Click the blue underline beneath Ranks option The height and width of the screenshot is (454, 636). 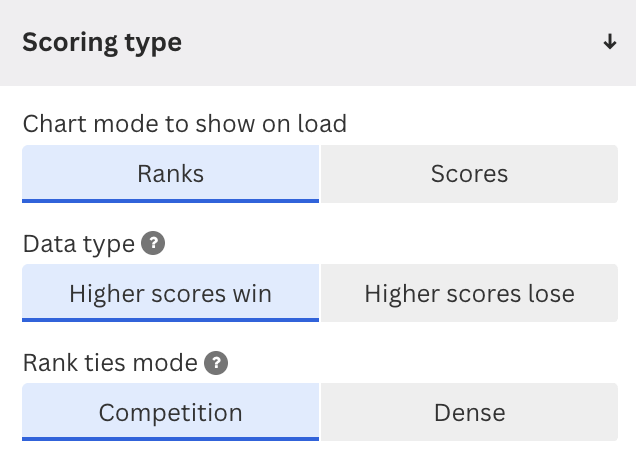(x=170, y=201)
